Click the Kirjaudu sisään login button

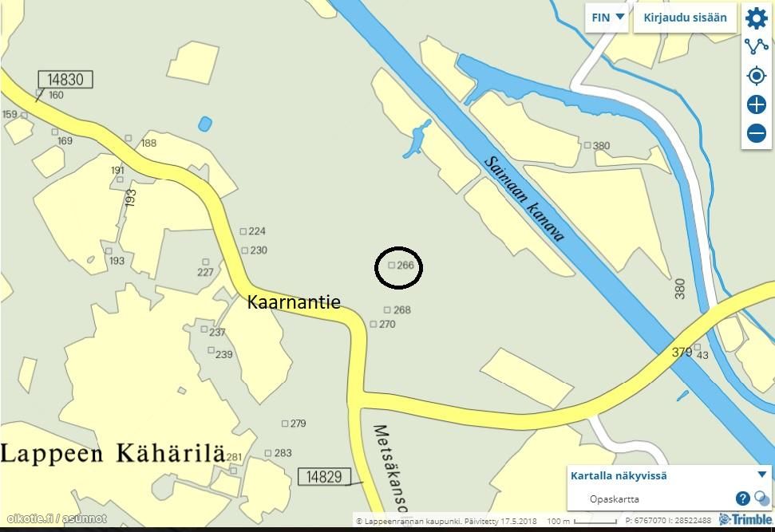(x=685, y=18)
